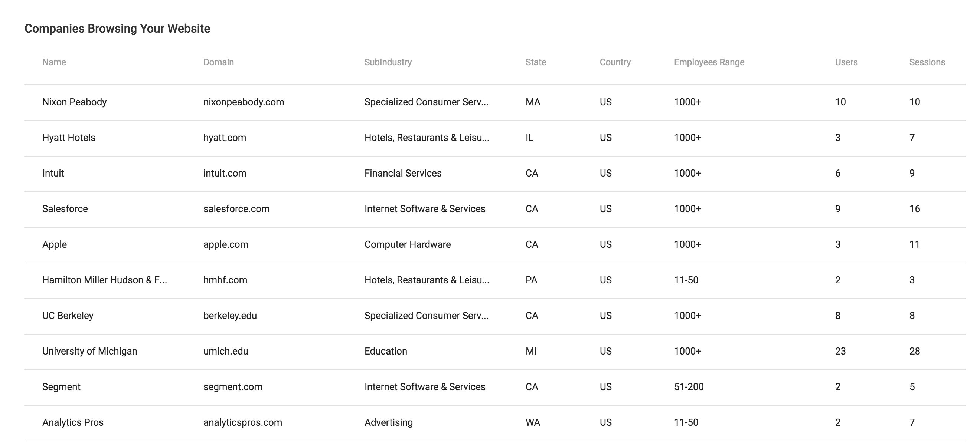Screen dimensions: 980x448
Task: Click 11-50 employees range in hmhf.com row
Action: (686, 280)
